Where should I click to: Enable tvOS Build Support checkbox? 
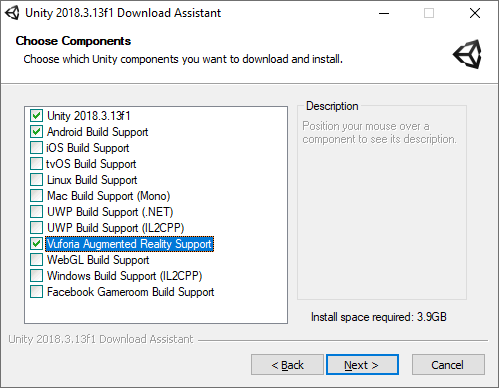[x=36, y=164]
